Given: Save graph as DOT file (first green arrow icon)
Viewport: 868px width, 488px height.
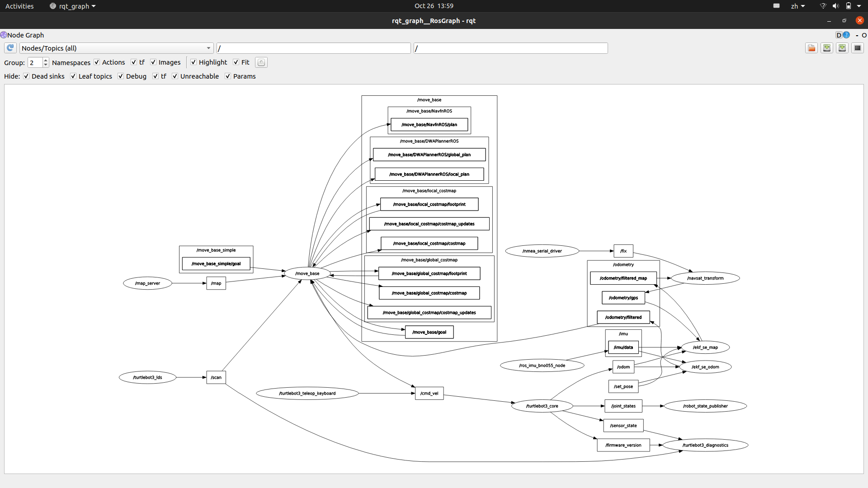Looking at the screenshot, I should click(827, 48).
